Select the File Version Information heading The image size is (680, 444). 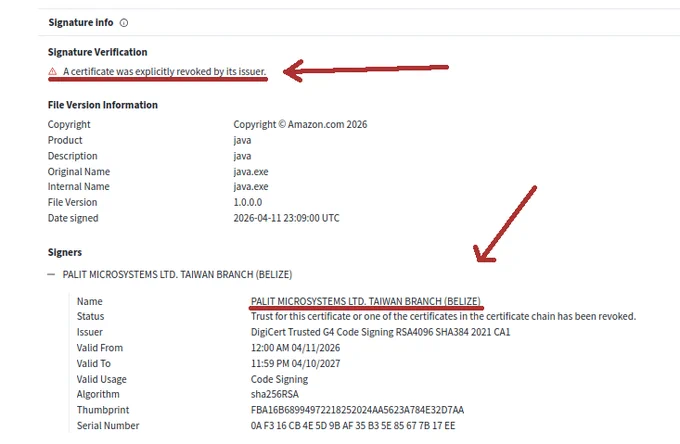[103, 105]
